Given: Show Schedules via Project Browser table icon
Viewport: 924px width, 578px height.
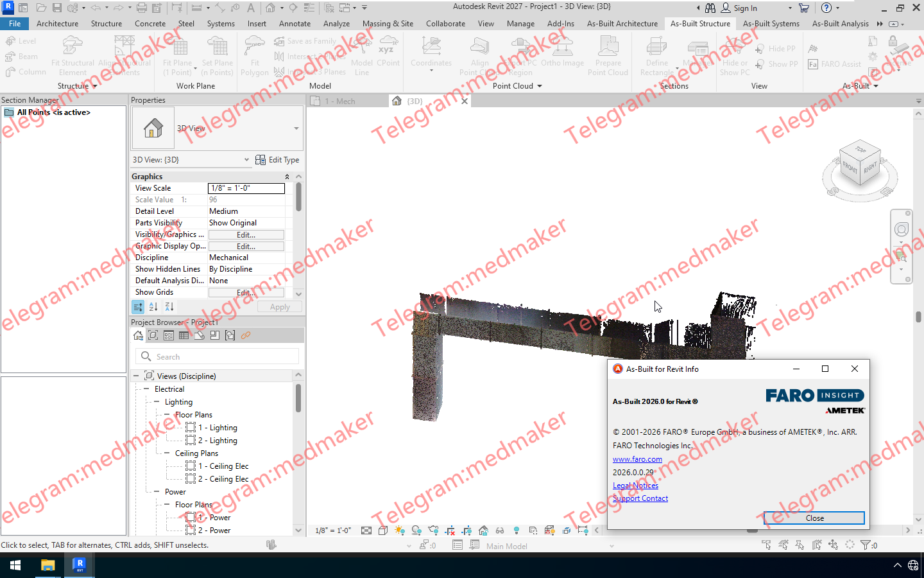Looking at the screenshot, I should pos(184,335).
